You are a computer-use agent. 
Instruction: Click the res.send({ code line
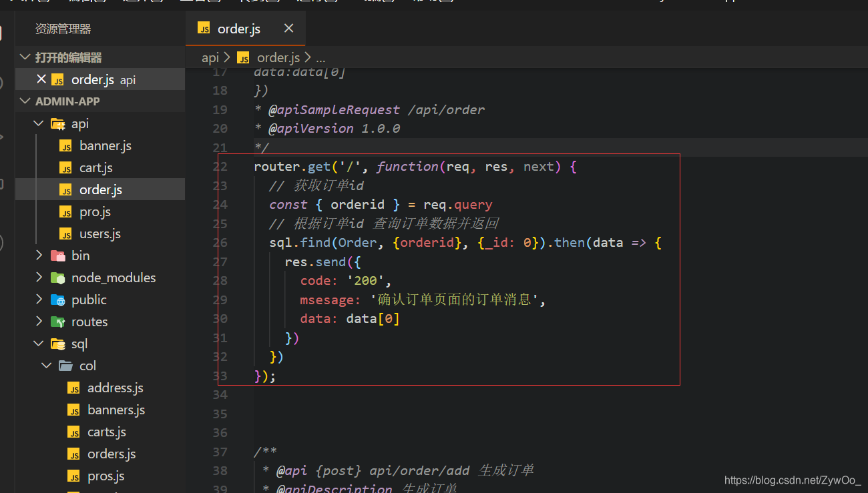tap(323, 262)
